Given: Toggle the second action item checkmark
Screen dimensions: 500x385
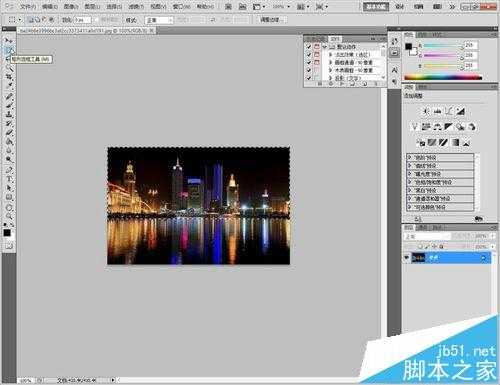Looking at the screenshot, I should point(309,54).
